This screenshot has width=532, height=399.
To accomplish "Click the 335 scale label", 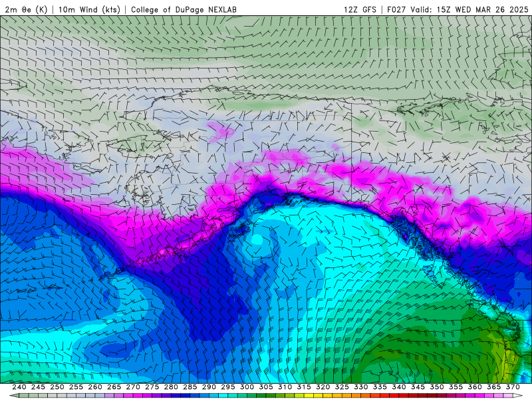I will click(380, 387).
